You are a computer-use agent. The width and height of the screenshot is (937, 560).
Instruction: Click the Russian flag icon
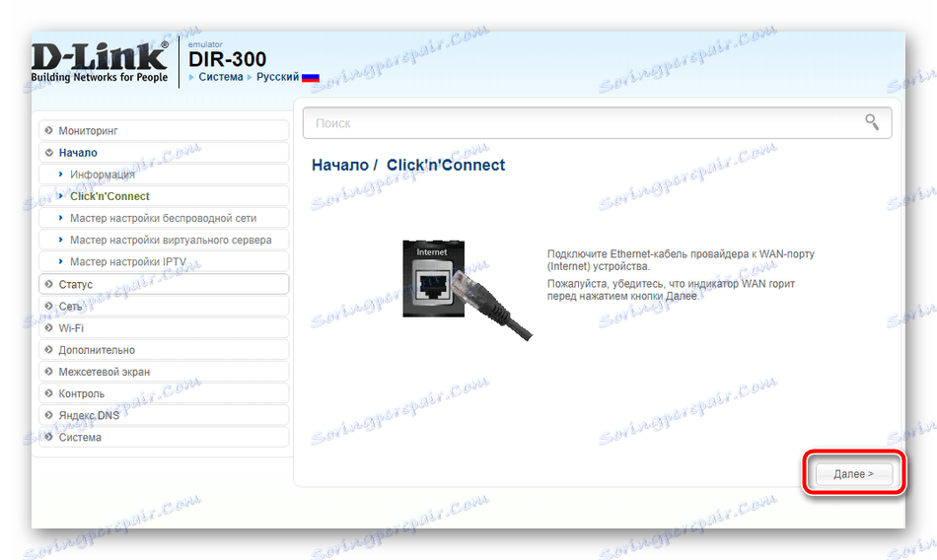point(310,78)
